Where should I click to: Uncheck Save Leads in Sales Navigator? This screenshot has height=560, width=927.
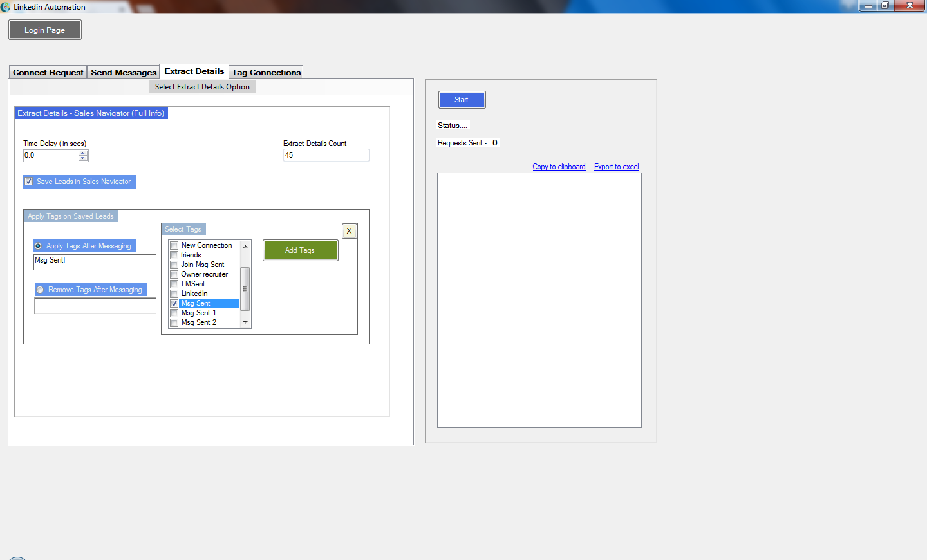click(29, 182)
